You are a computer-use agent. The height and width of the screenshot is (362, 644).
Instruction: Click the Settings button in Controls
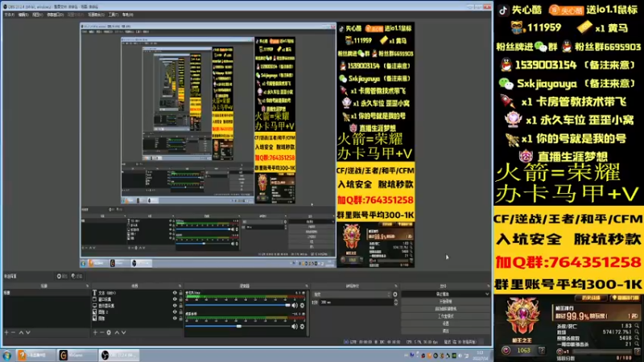(446, 323)
